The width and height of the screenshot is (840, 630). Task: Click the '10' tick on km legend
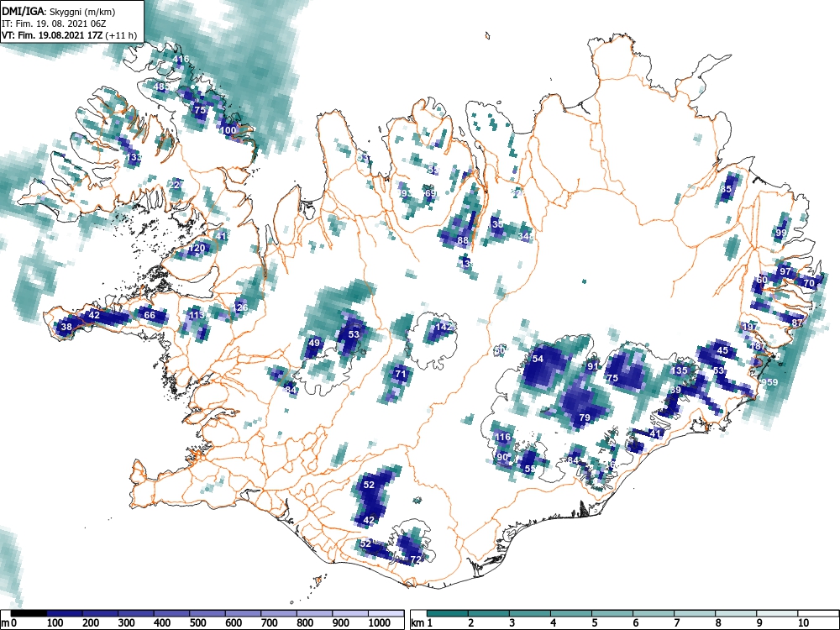coord(802,623)
